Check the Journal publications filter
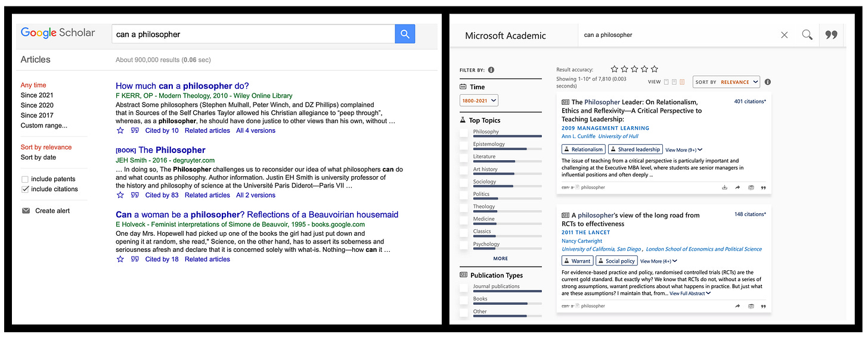The image size is (868, 337). pyautogui.click(x=464, y=288)
